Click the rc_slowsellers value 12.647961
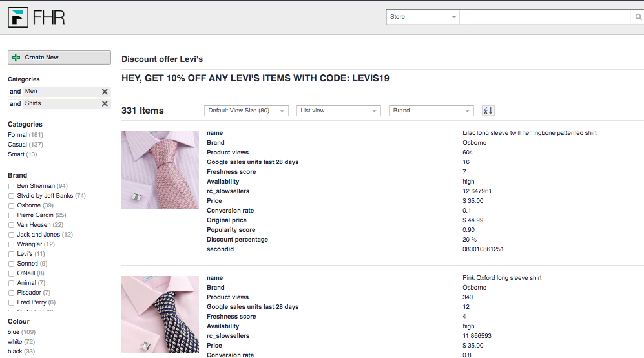 click(x=477, y=191)
